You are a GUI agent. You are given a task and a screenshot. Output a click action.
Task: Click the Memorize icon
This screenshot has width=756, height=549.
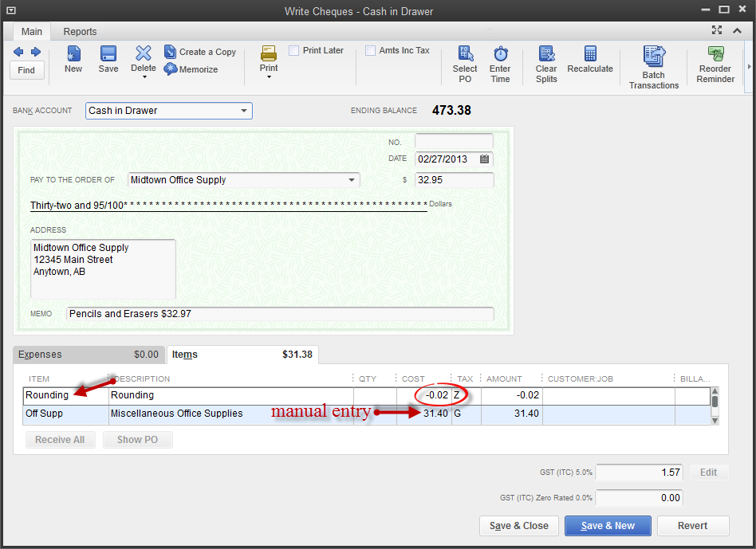click(x=171, y=69)
